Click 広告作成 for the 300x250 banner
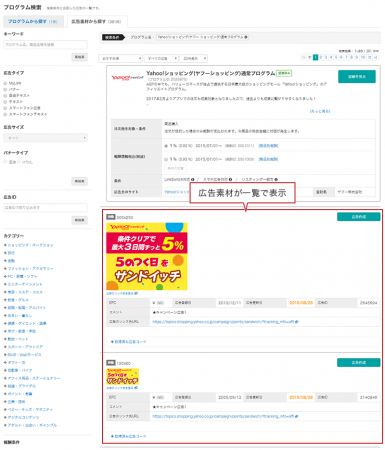This screenshot has width=385, height=450. pos(358,217)
